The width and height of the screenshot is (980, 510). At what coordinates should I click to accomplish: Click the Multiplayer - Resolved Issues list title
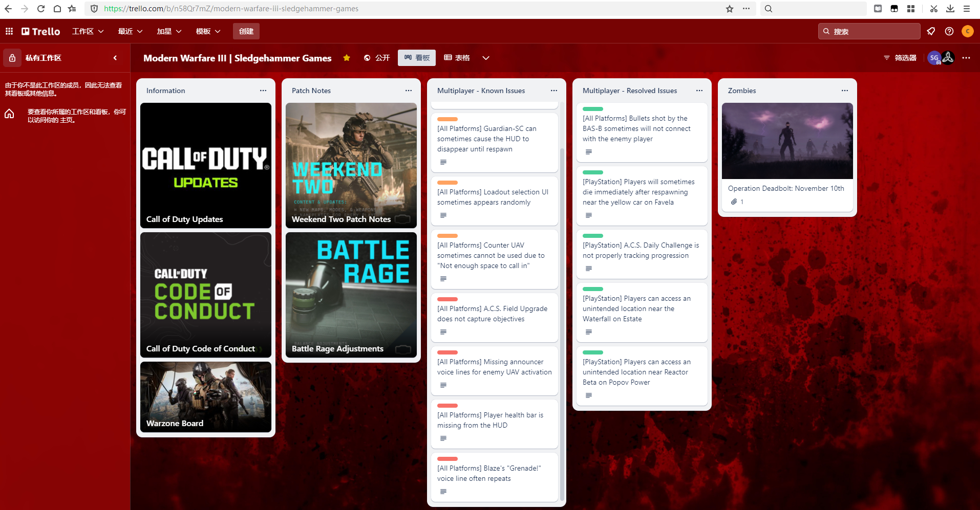click(630, 91)
